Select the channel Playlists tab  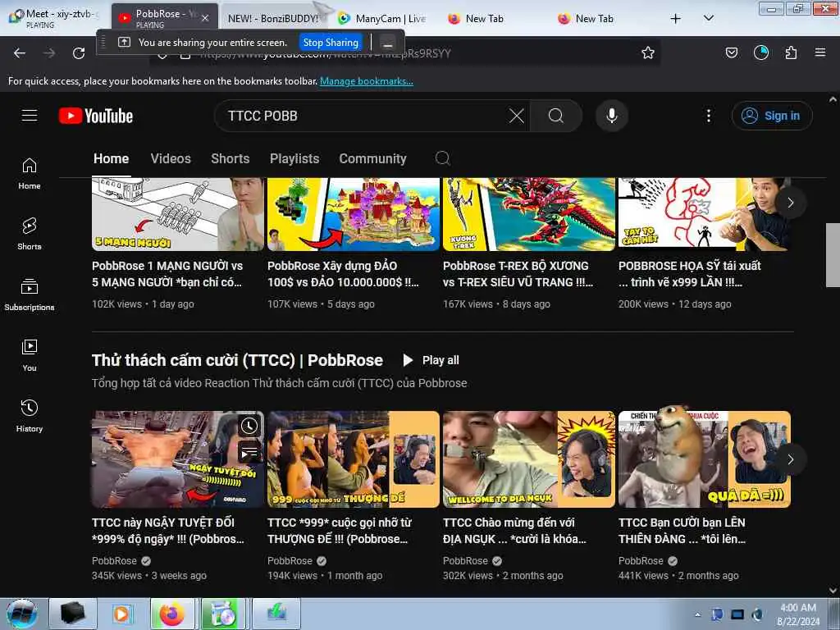point(294,158)
